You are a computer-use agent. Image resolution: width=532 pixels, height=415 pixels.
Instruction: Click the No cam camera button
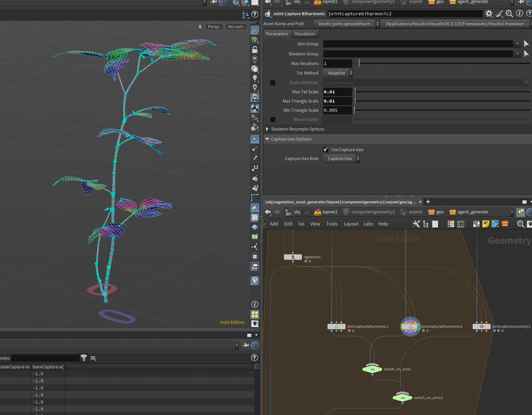[x=236, y=27]
